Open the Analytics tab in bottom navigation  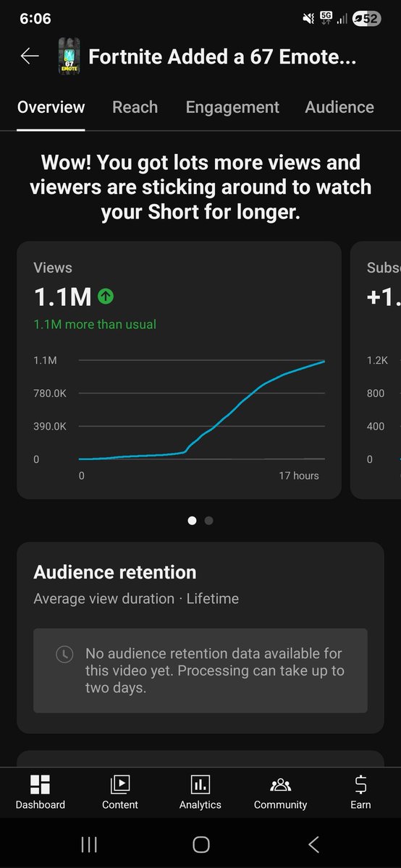pyautogui.click(x=200, y=793)
